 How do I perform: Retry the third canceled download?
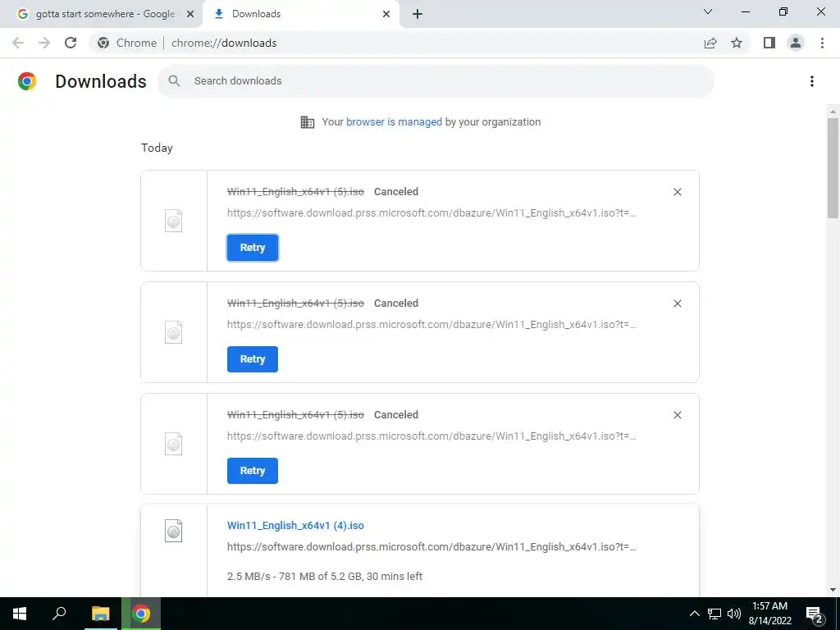[253, 470]
